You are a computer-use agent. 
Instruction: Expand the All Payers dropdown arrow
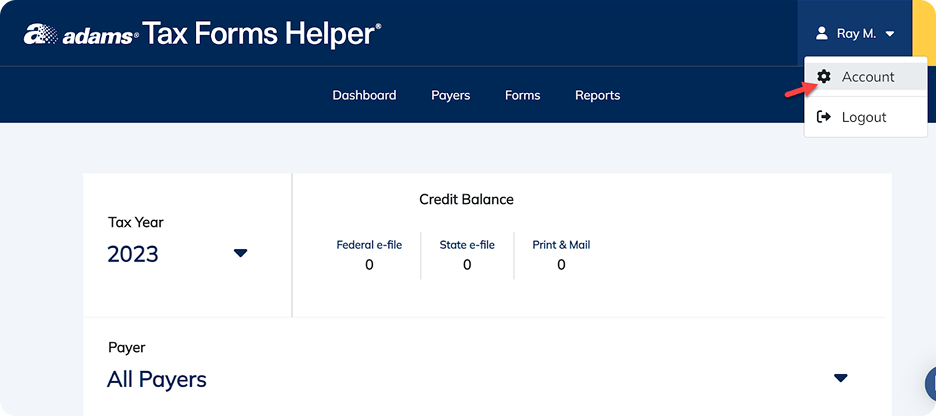(840, 377)
